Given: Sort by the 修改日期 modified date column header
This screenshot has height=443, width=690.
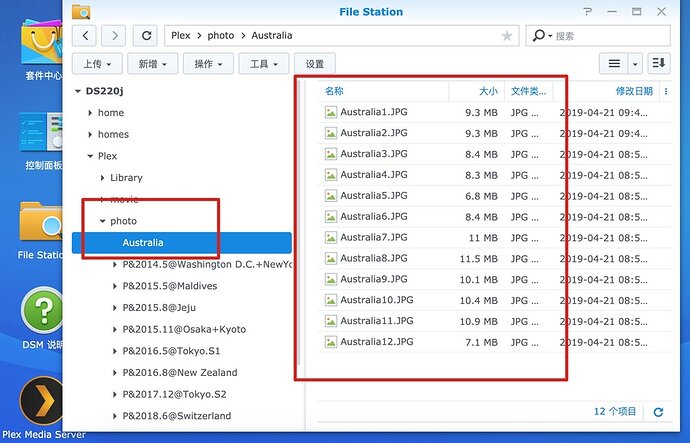Looking at the screenshot, I should pyautogui.click(x=634, y=91).
